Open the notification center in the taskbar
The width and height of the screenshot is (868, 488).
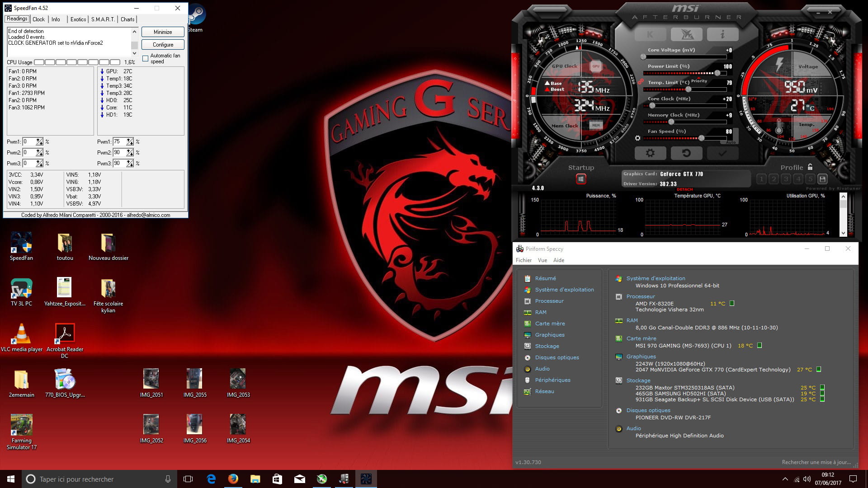[853, 479]
